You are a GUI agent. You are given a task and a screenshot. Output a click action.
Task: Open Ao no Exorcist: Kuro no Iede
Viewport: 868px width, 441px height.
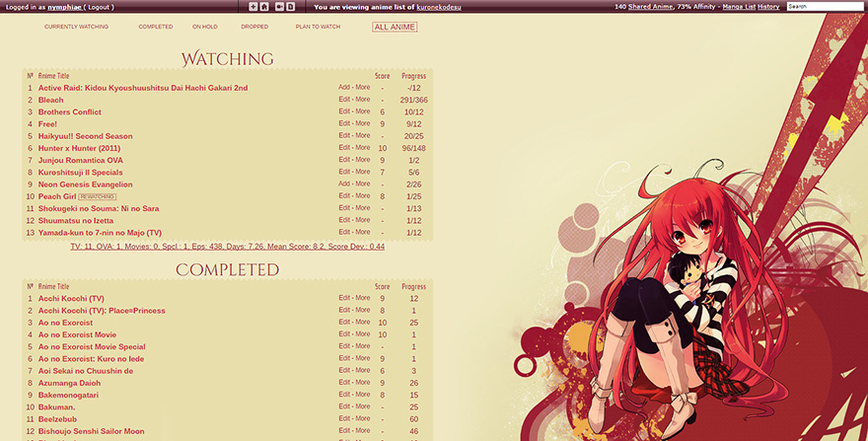pos(92,359)
